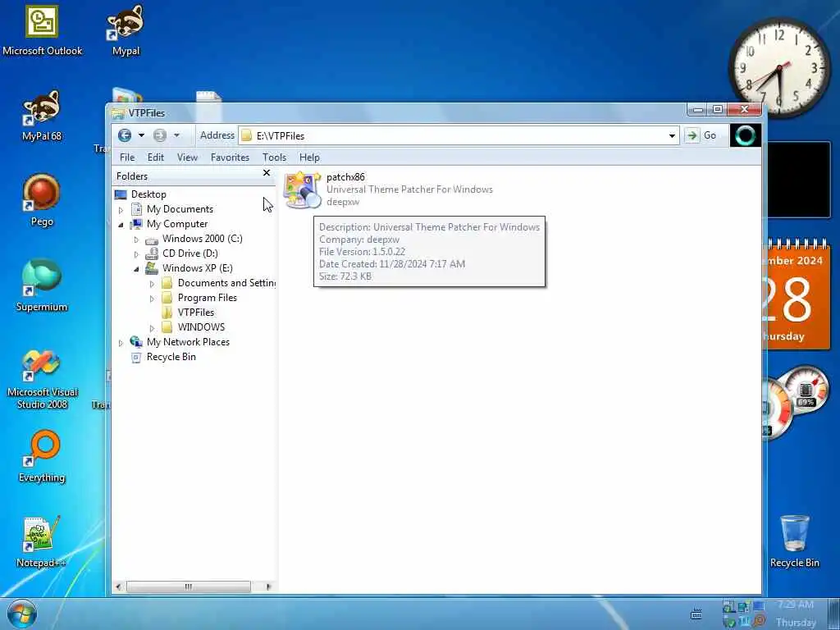Open the Help menu
The width and height of the screenshot is (840, 630).
point(309,157)
